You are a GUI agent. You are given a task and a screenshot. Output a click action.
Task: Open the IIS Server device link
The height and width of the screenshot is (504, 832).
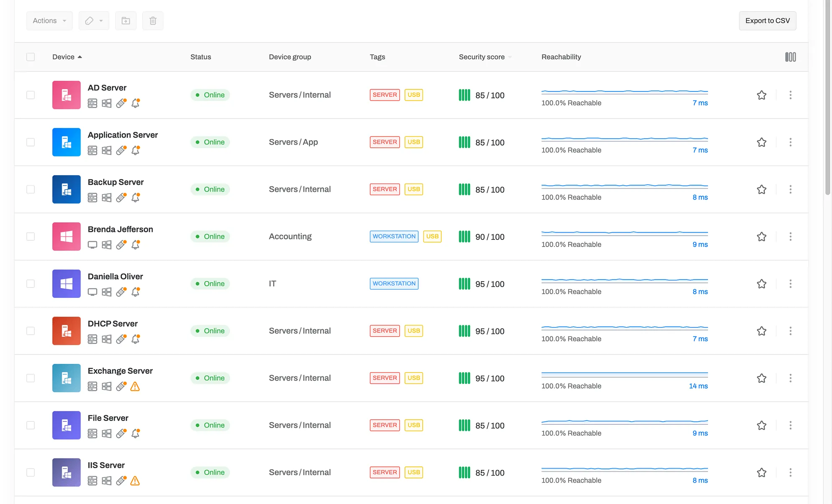[106, 465]
